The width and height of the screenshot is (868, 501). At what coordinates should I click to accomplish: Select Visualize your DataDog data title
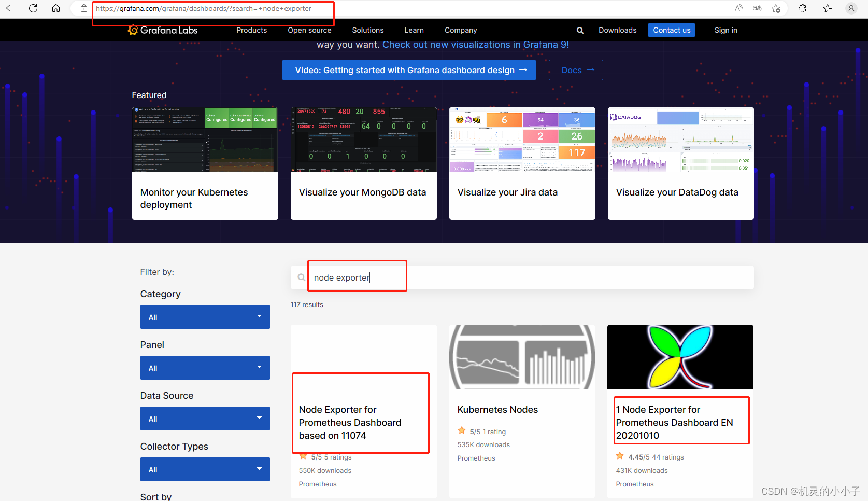(x=677, y=192)
